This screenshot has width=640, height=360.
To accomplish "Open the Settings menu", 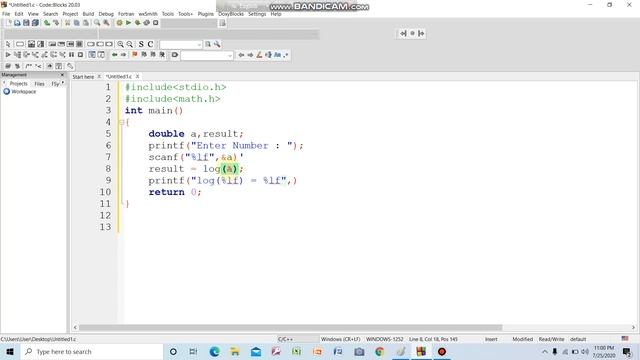I will (257, 14).
